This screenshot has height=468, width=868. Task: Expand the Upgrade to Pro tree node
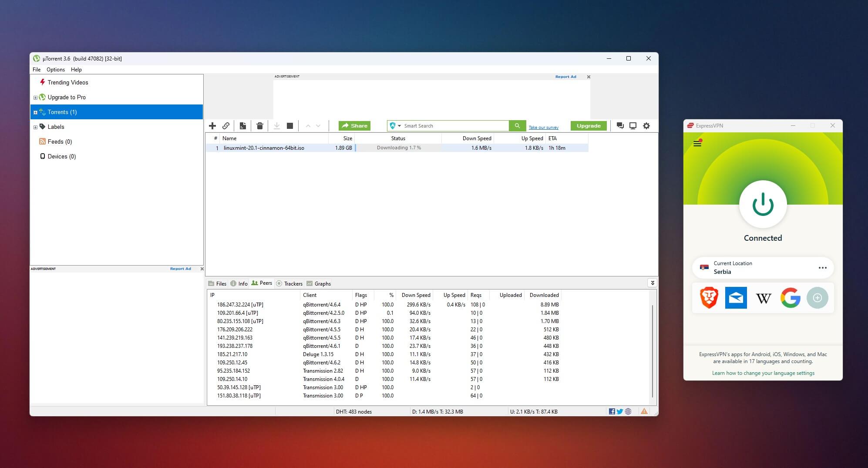pos(35,98)
